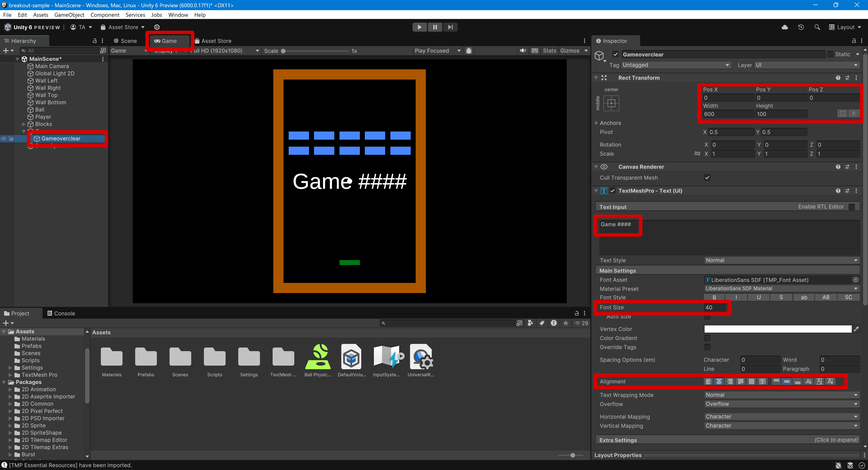
Task: Open the Tag Untagged dropdown
Action: coord(676,65)
